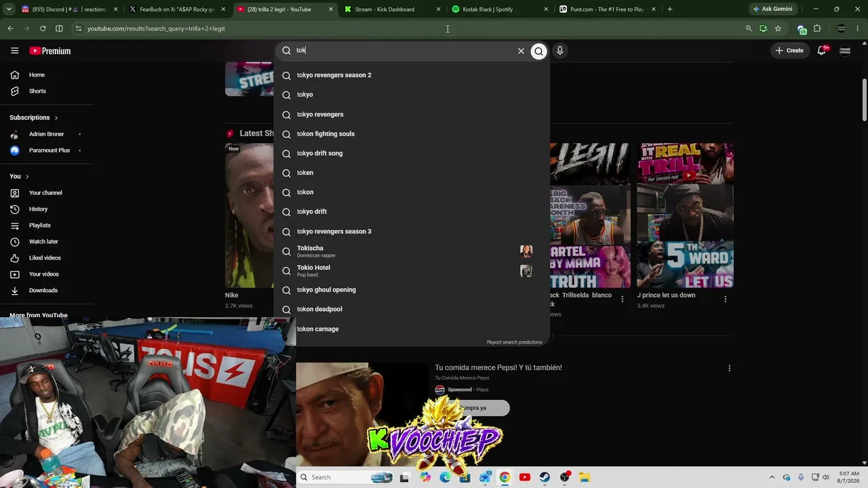Viewport: 868px width, 488px height.
Task: Select suggestion 'tokyo drift song'
Action: pos(412,153)
